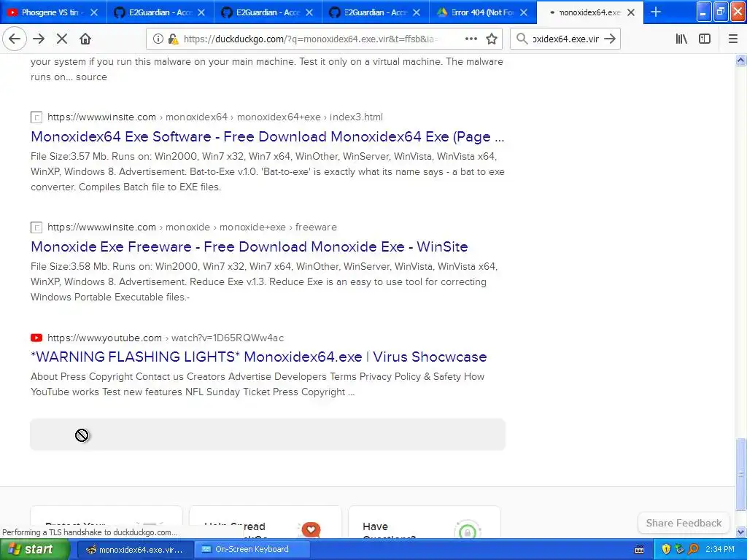Click the 2:34 PM taskbar clock
The width and height of the screenshot is (747, 560).
pyautogui.click(x=720, y=549)
